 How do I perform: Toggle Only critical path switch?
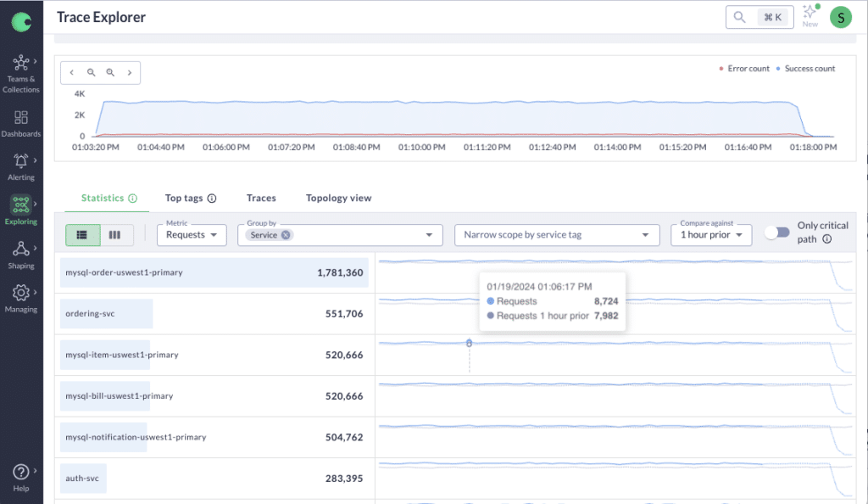(776, 232)
